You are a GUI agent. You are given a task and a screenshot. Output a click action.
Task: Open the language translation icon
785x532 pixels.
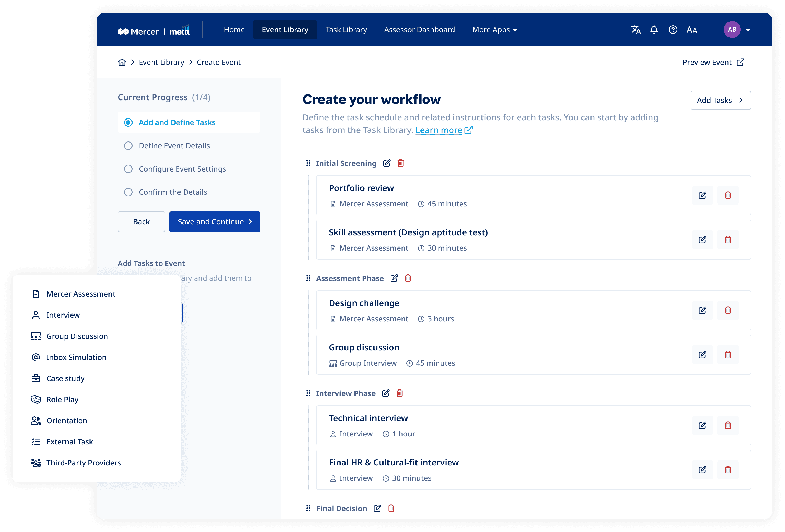[636, 30]
